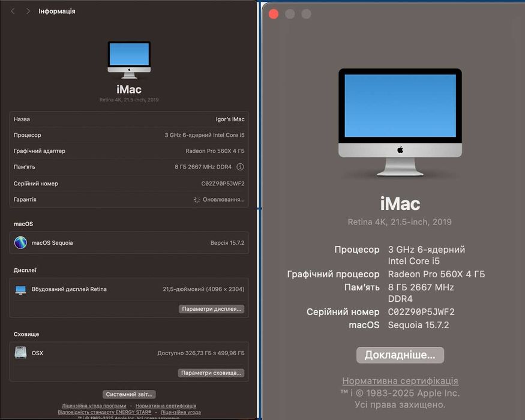This screenshot has width=525, height=420.
Task: Click the memory info (i) icon
Action: (240, 167)
